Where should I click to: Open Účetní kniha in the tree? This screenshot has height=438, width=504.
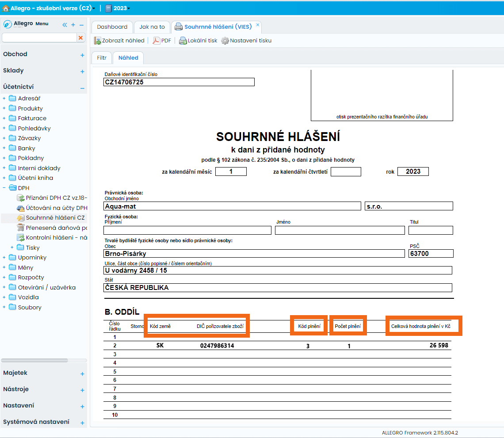coord(36,178)
